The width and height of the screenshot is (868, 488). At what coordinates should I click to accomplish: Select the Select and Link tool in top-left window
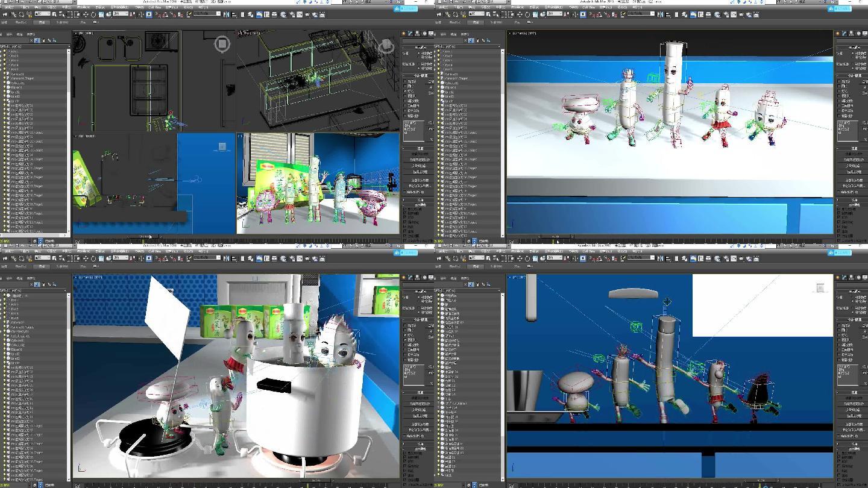(13, 14)
